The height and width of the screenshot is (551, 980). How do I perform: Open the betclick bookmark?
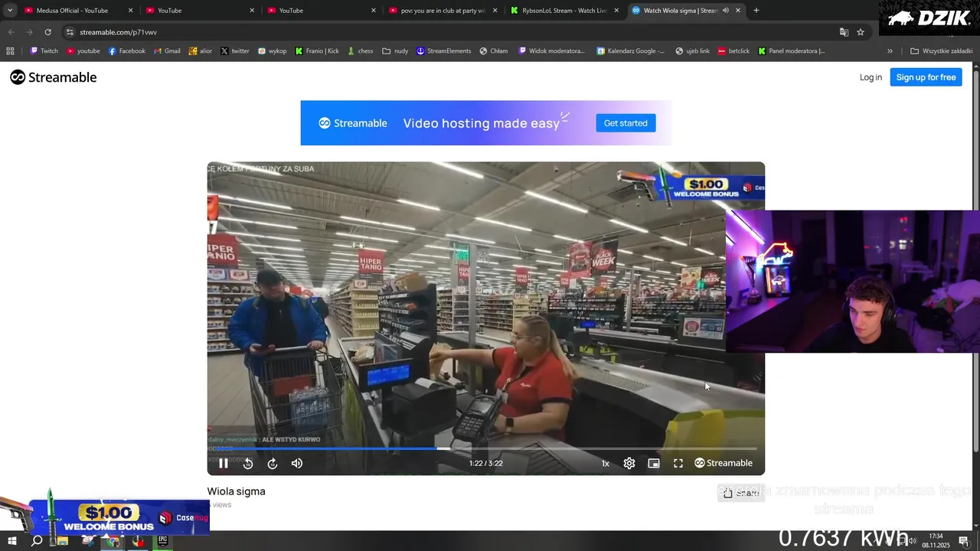pos(733,51)
